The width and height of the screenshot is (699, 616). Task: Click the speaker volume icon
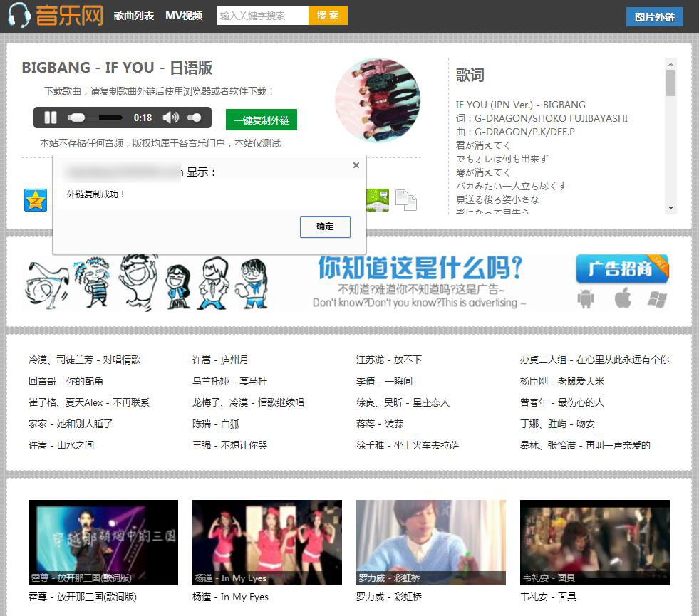(x=171, y=118)
